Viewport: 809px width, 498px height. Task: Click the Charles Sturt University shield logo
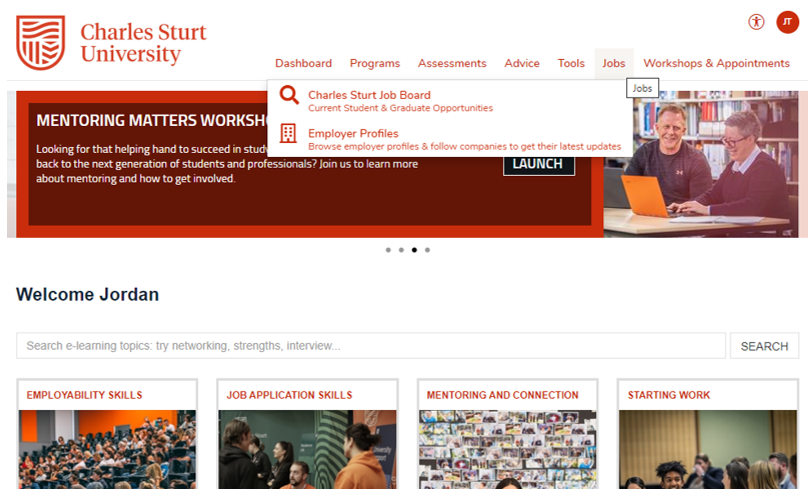41,42
